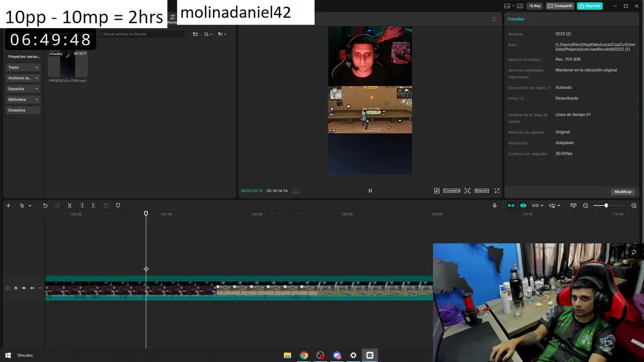Switch to the Detalles tab

pos(516,19)
